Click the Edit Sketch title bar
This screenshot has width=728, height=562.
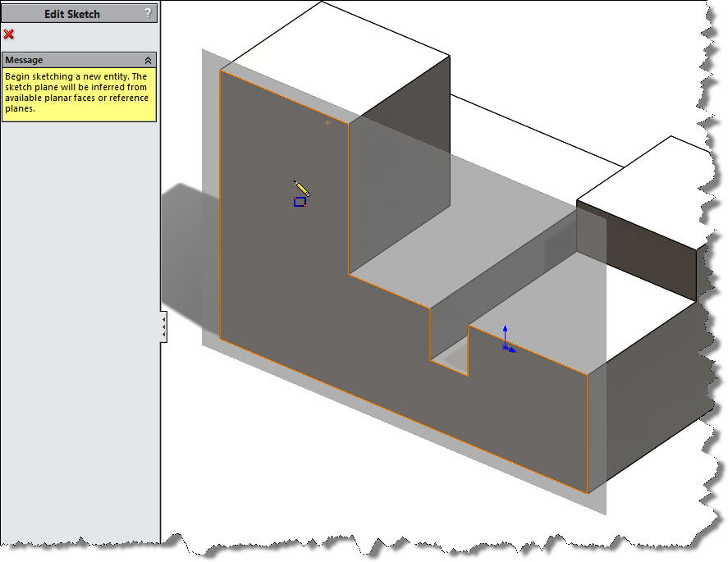coord(72,13)
